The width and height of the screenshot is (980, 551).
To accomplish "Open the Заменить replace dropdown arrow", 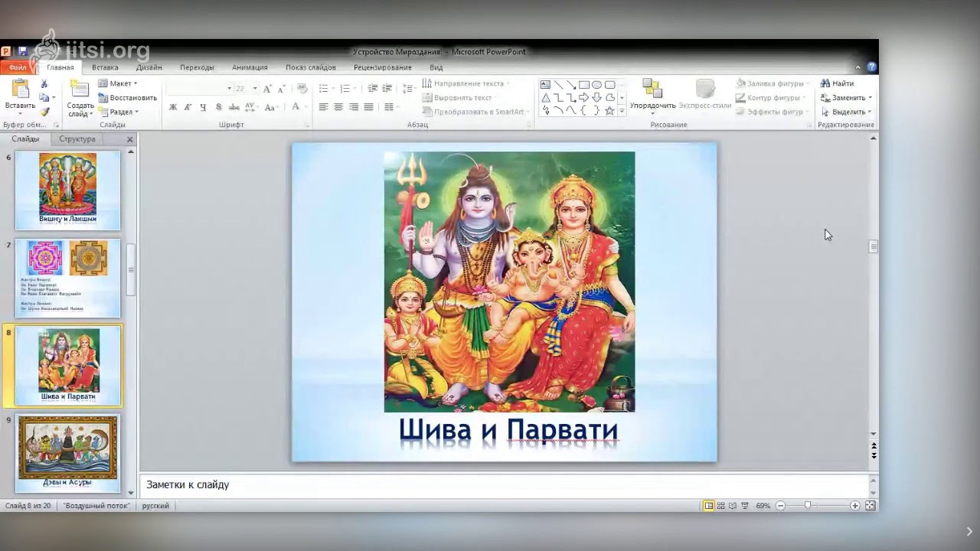I will [x=871, y=98].
